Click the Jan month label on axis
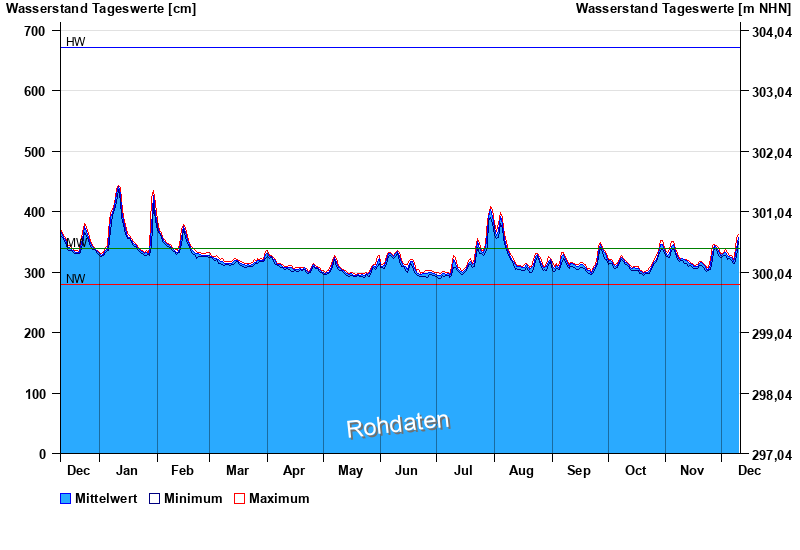 click(126, 470)
